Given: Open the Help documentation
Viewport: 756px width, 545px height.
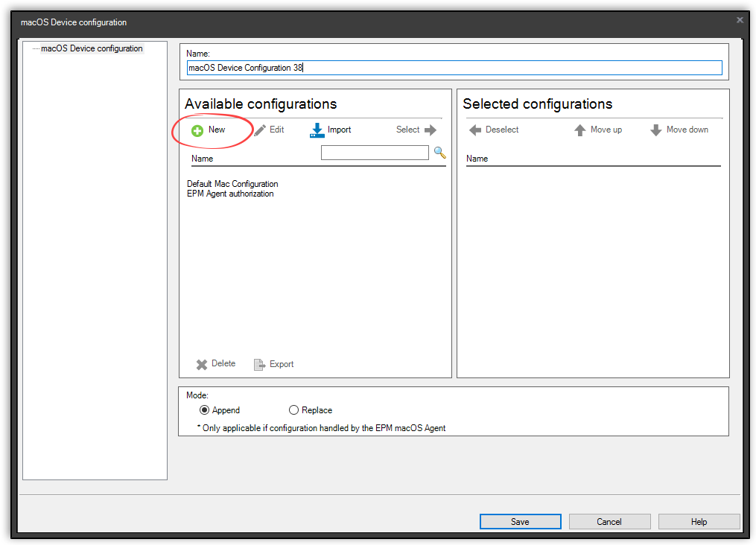Looking at the screenshot, I should pos(699,521).
